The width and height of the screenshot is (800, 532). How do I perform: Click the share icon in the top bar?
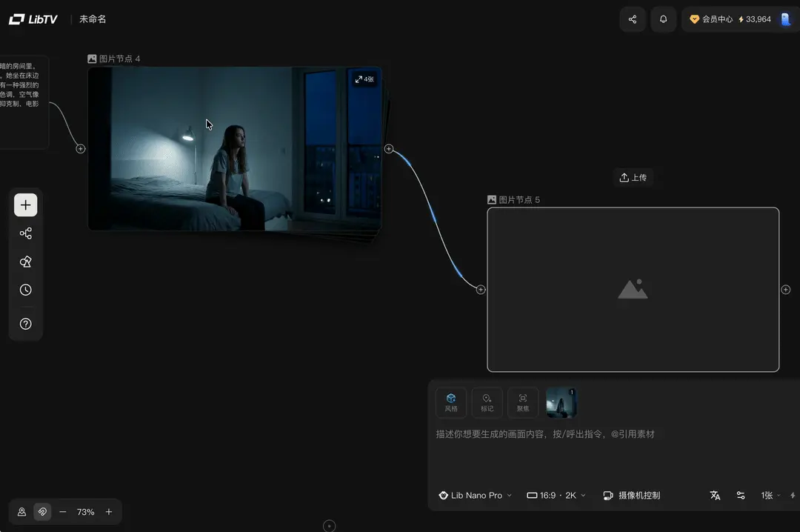[x=632, y=19]
